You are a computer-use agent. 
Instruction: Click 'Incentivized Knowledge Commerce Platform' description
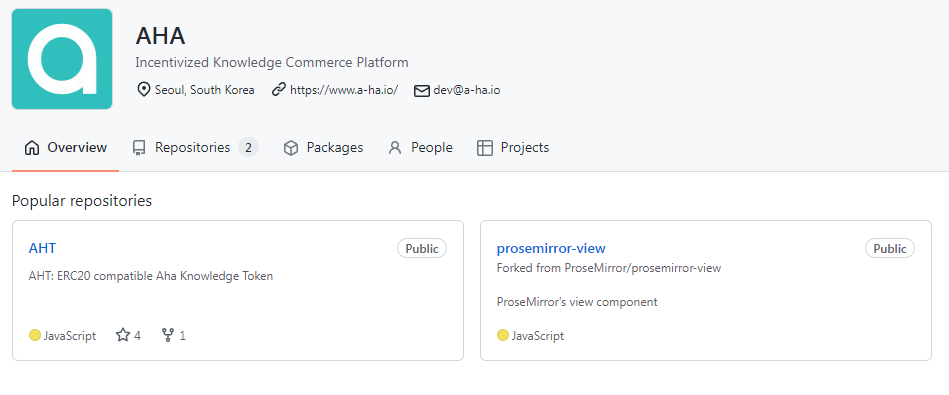(272, 62)
